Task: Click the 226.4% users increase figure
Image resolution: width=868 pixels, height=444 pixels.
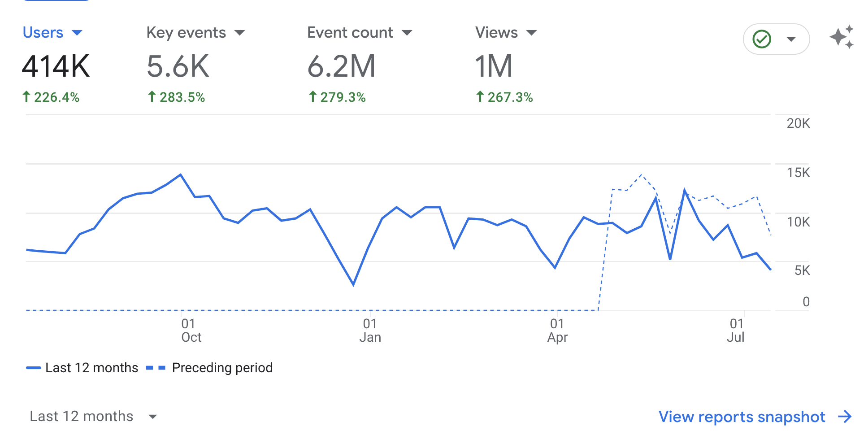Action: tap(51, 97)
